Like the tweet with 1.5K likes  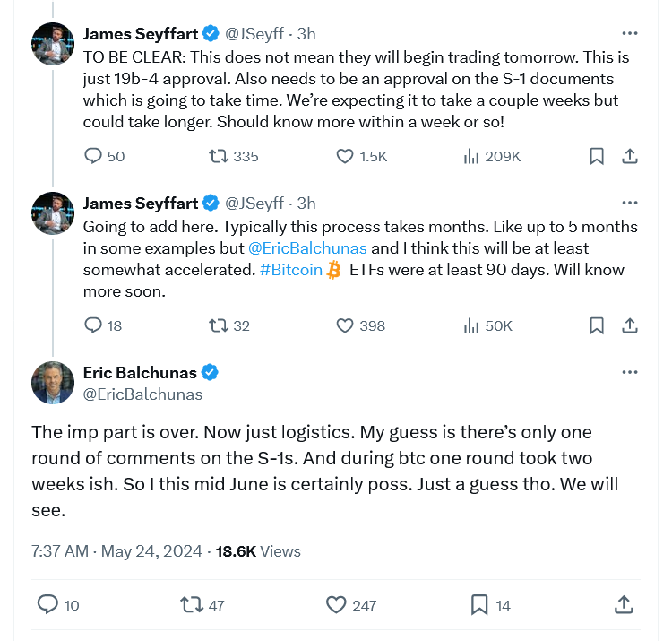click(x=345, y=156)
